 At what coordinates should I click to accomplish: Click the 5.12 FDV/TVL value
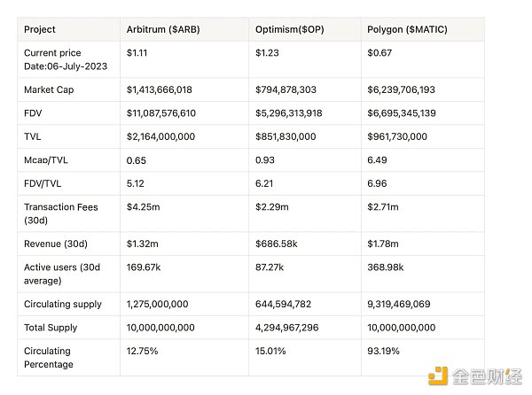tap(136, 183)
